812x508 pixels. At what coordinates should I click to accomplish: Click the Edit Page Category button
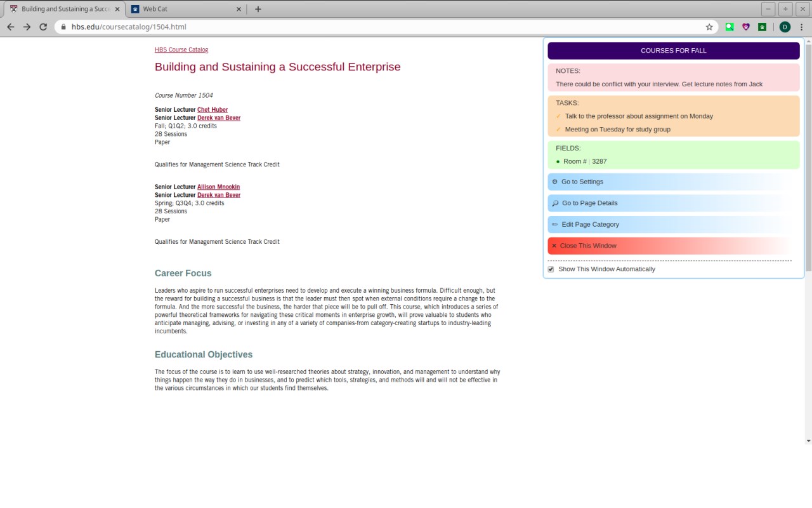(673, 224)
